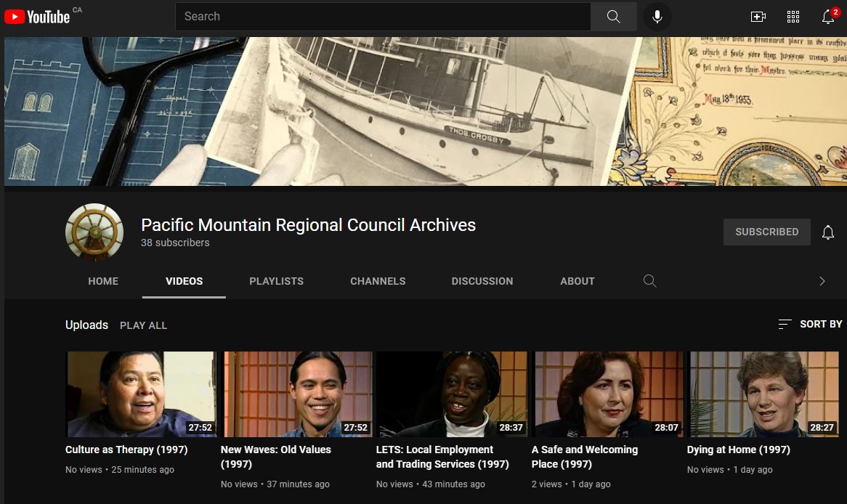The width and height of the screenshot is (847, 504).
Task: Open notifications bell in top bar
Action: (828, 17)
